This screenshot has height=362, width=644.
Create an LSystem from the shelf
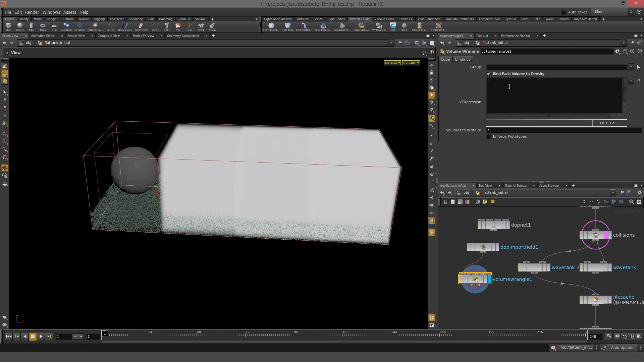pos(79,27)
